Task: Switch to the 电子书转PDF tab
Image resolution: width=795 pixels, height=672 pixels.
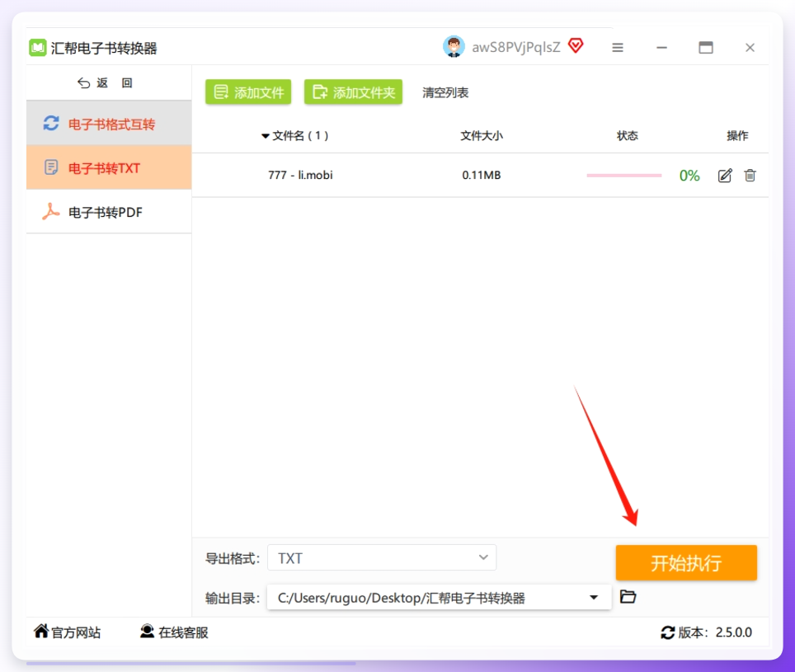Action: [109, 211]
